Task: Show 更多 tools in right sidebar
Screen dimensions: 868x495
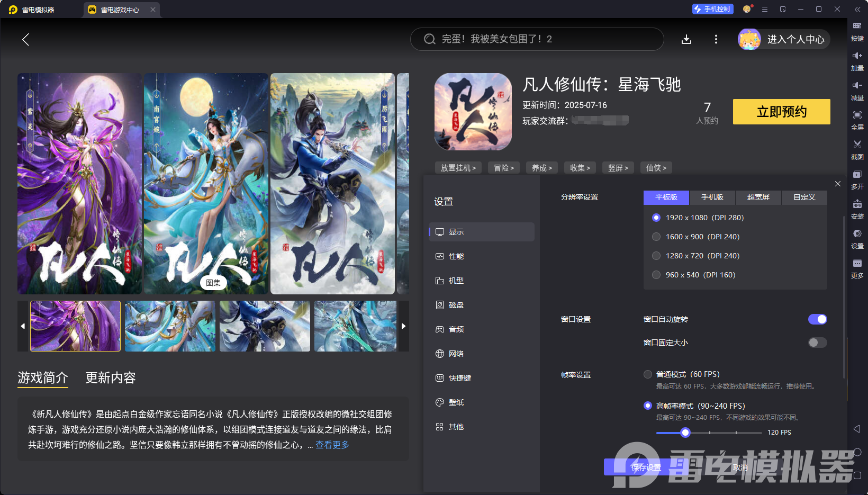Action: click(857, 269)
